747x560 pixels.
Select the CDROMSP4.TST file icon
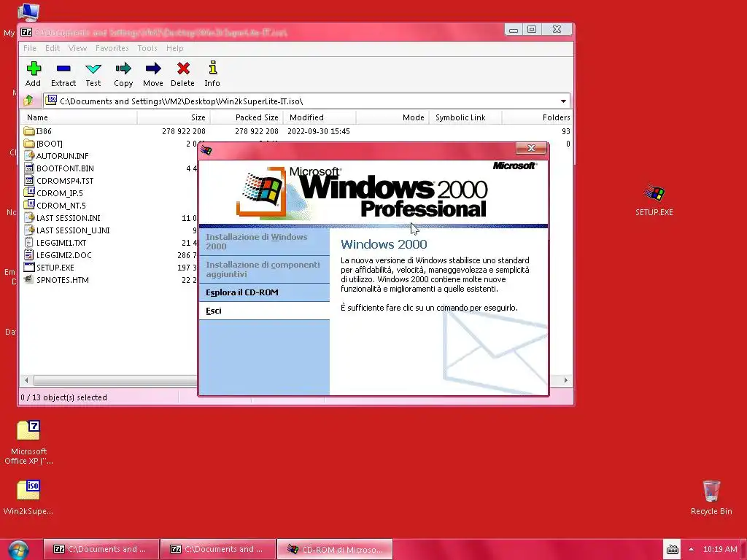pos(29,181)
